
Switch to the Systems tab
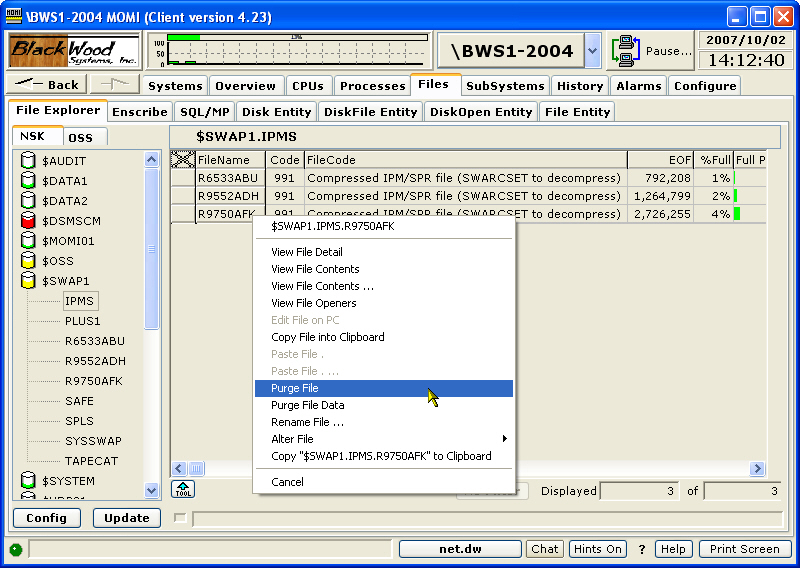click(x=175, y=86)
